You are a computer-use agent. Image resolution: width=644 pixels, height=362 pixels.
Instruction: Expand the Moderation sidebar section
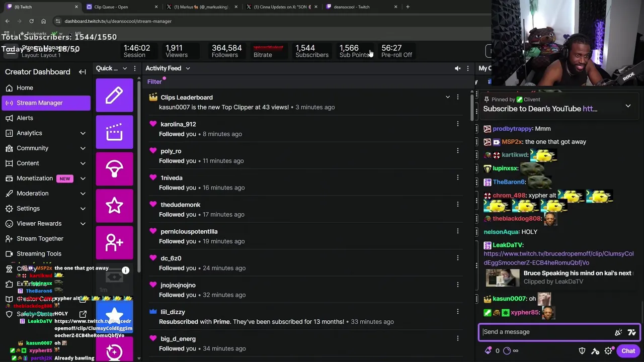(x=83, y=194)
